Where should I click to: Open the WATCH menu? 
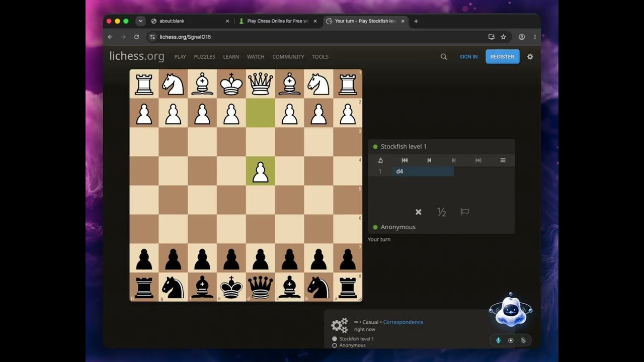pyautogui.click(x=256, y=57)
